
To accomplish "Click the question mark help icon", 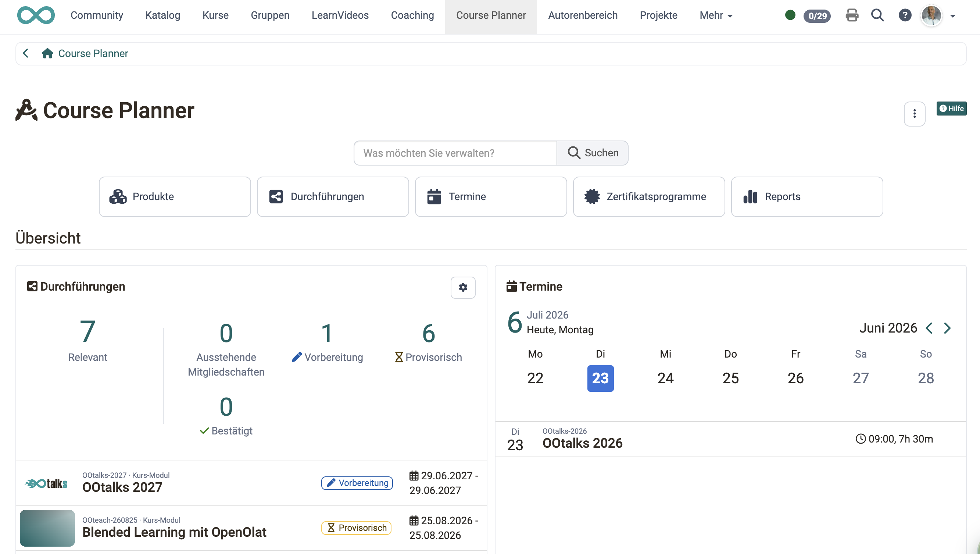I will [905, 15].
